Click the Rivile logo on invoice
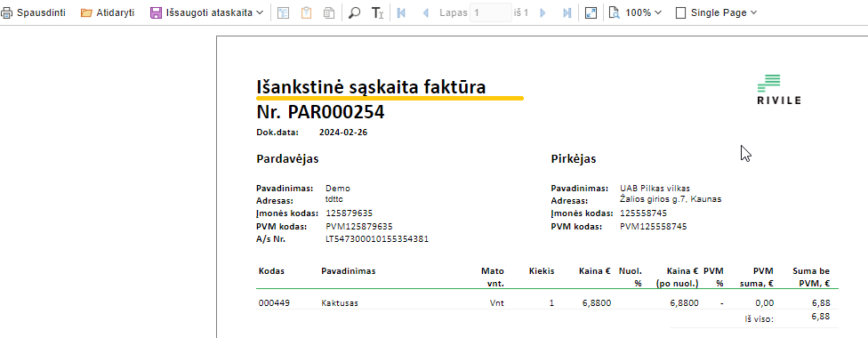Screen dimensions: 868x338 tap(779, 89)
